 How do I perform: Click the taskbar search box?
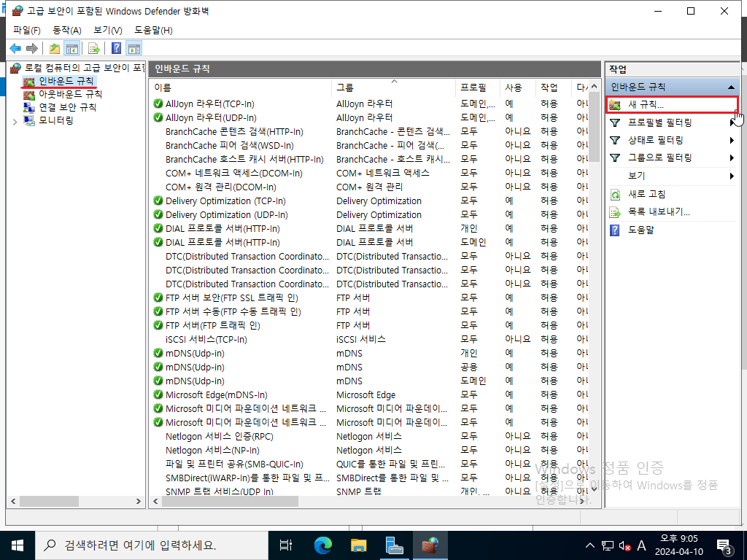coord(152,545)
